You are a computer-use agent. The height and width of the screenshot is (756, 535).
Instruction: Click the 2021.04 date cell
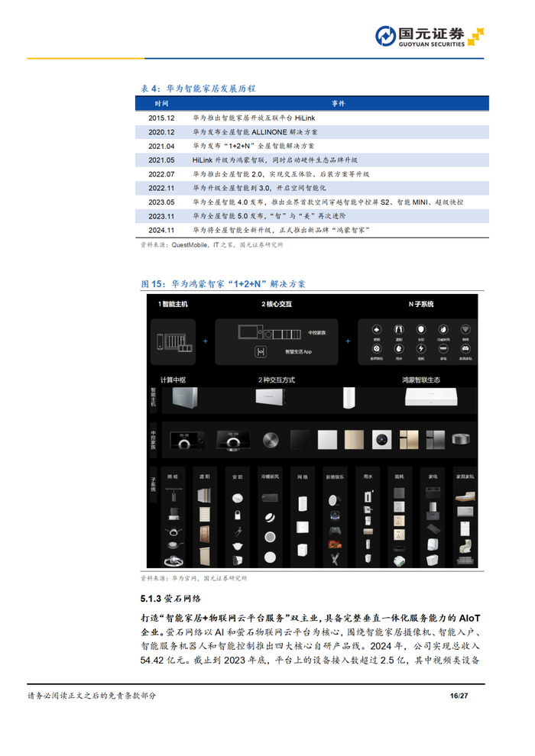[x=161, y=146]
